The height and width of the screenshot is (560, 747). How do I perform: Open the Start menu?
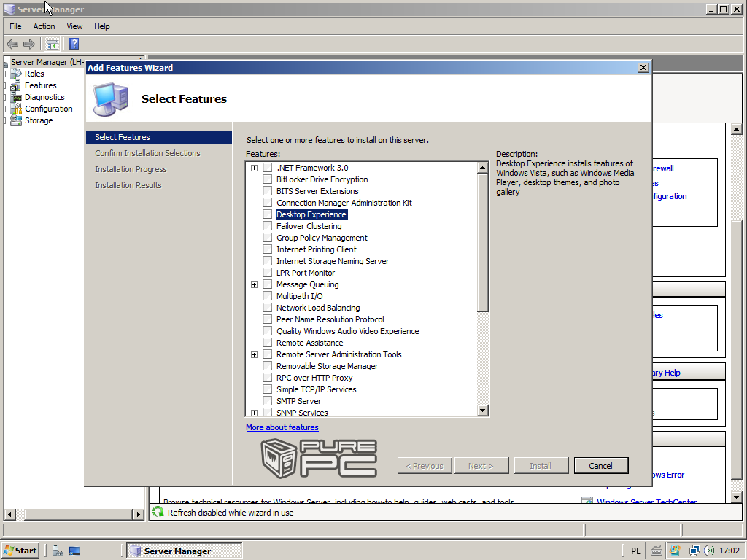[20, 551]
